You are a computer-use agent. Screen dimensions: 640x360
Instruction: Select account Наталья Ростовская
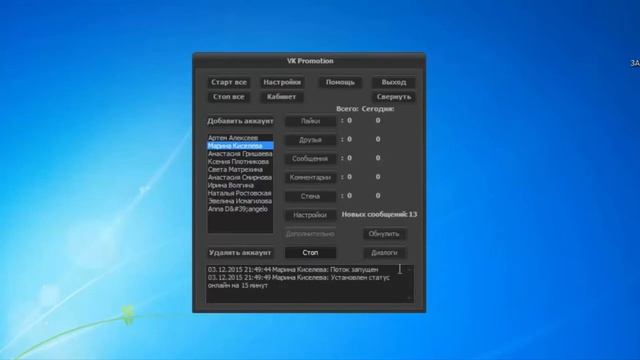tap(240, 193)
